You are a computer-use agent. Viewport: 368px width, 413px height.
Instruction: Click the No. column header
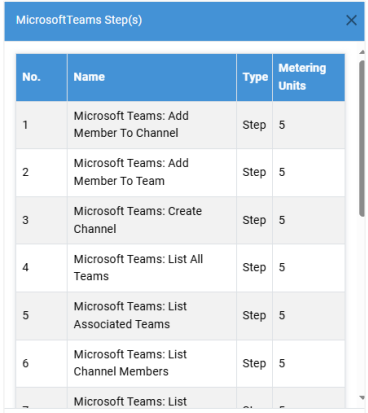click(41, 77)
